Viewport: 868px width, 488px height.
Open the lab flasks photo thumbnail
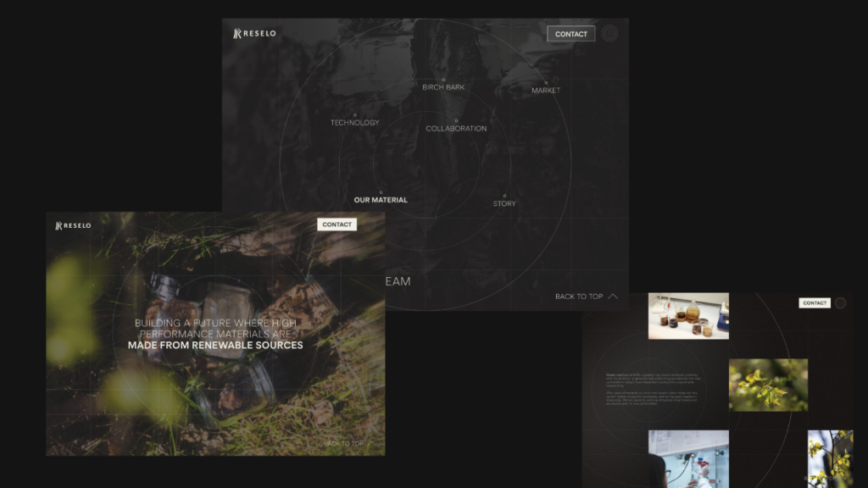pos(688,316)
